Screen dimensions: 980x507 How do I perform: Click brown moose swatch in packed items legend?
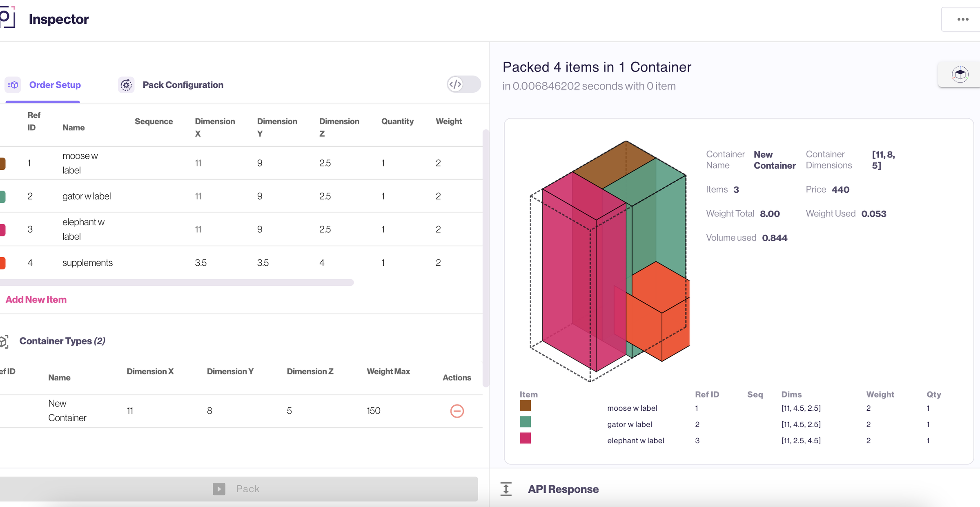pyautogui.click(x=525, y=406)
